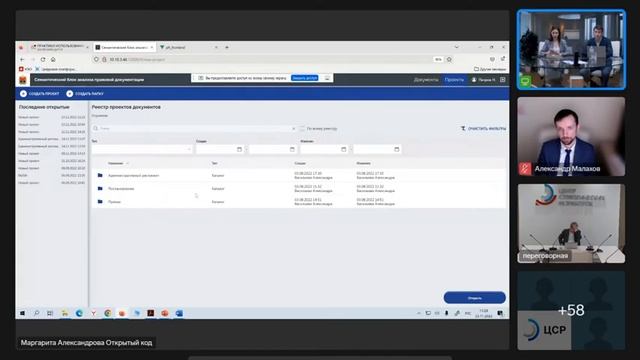Open Chrome from the taskbar
The image size is (640, 360).
(x=108, y=313)
